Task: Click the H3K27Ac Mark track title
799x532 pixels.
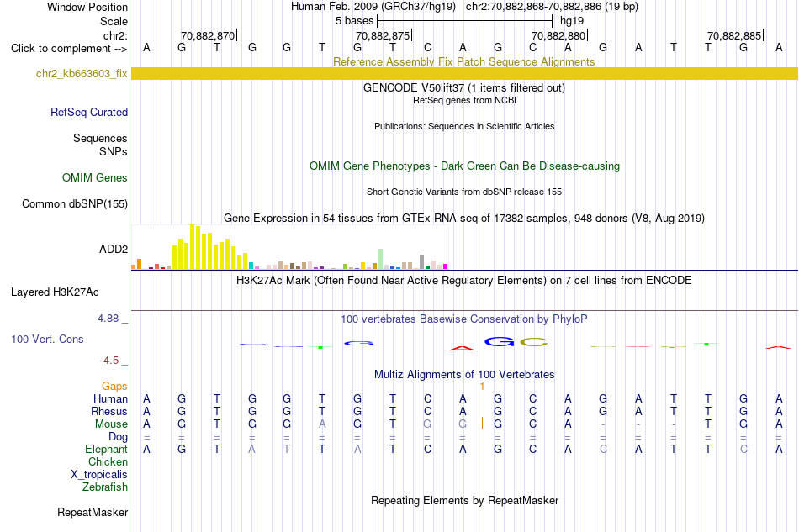Action: [x=463, y=281]
